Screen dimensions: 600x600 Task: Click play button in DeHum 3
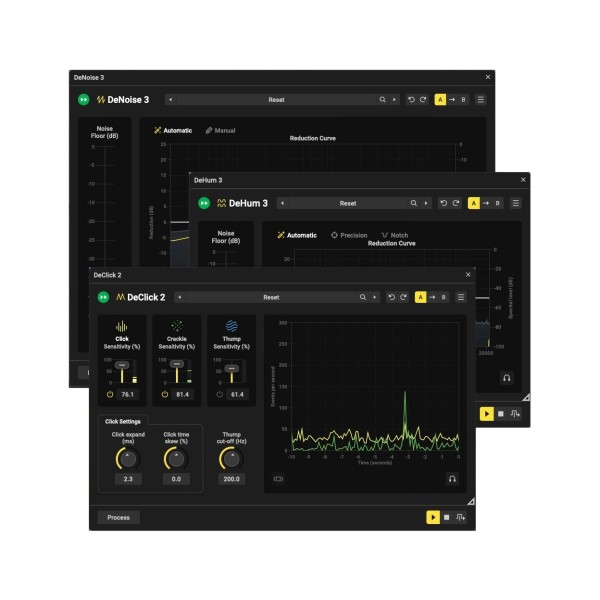487,414
